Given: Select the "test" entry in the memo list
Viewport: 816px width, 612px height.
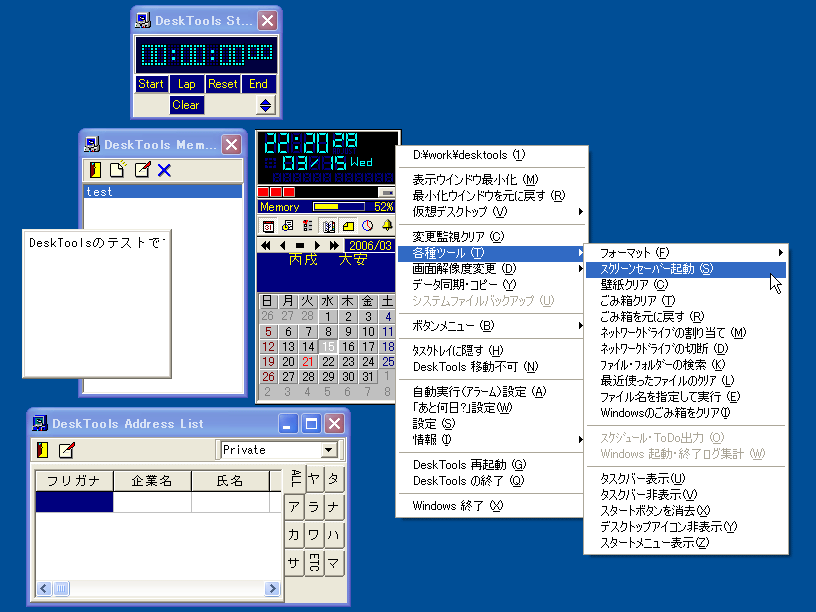Looking at the screenshot, I should tap(162, 192).
